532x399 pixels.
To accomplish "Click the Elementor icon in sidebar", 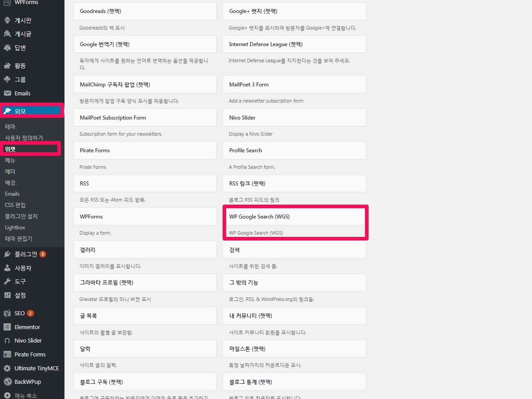I will click(x=7, y=327).
